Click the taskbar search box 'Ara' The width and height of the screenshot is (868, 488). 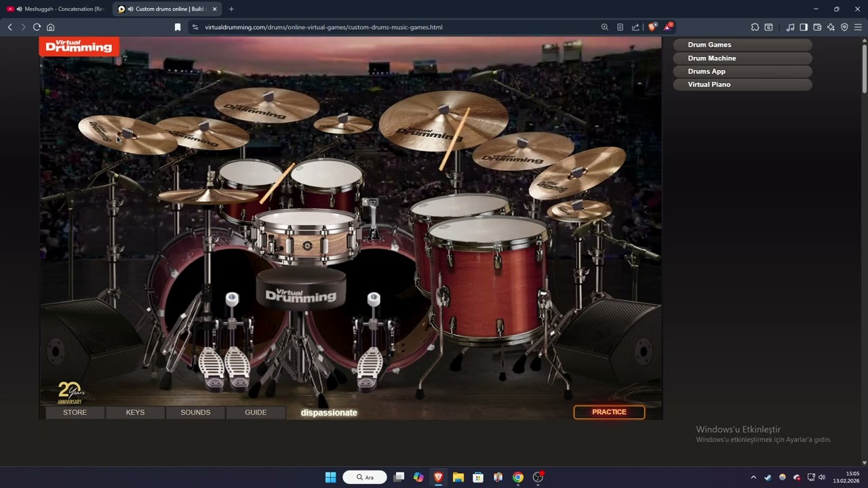point(365,477)
